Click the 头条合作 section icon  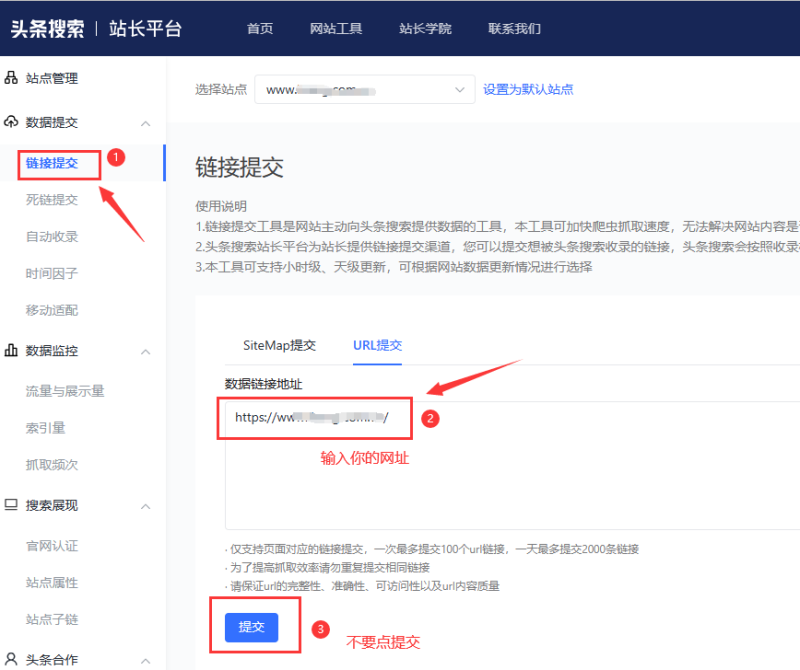click(10, 658)
